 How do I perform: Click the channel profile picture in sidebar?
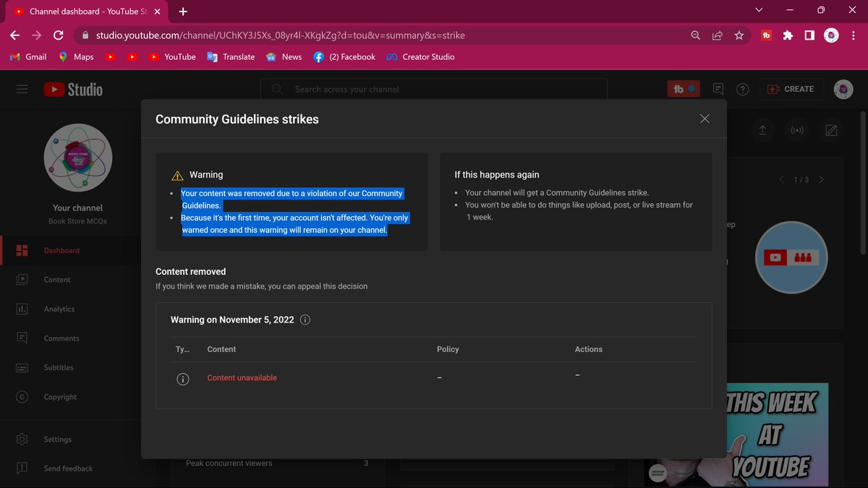point(77,158)
